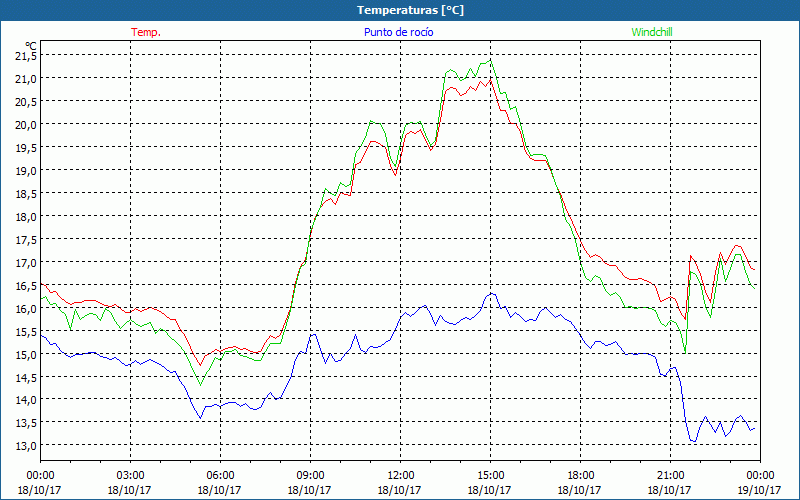Click the 03:00 time axis label
Screen dimensions: 800x500
[130, 475]
